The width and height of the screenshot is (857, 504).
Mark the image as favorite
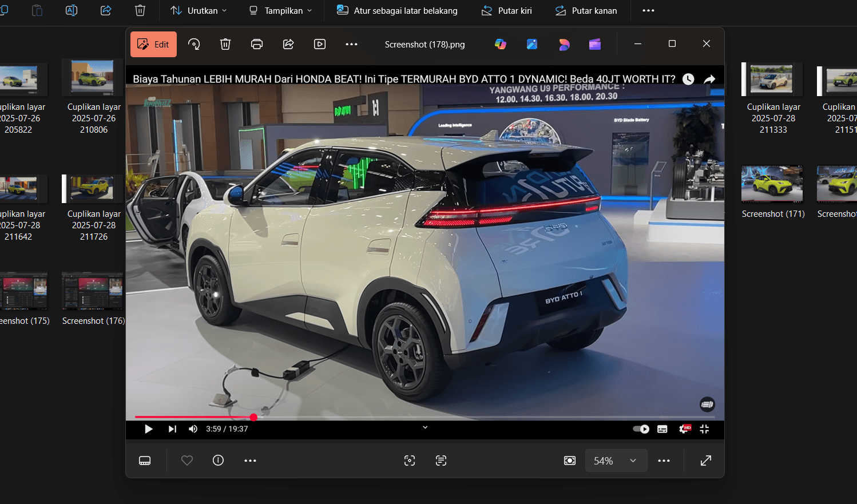click(x=187, y=461)
